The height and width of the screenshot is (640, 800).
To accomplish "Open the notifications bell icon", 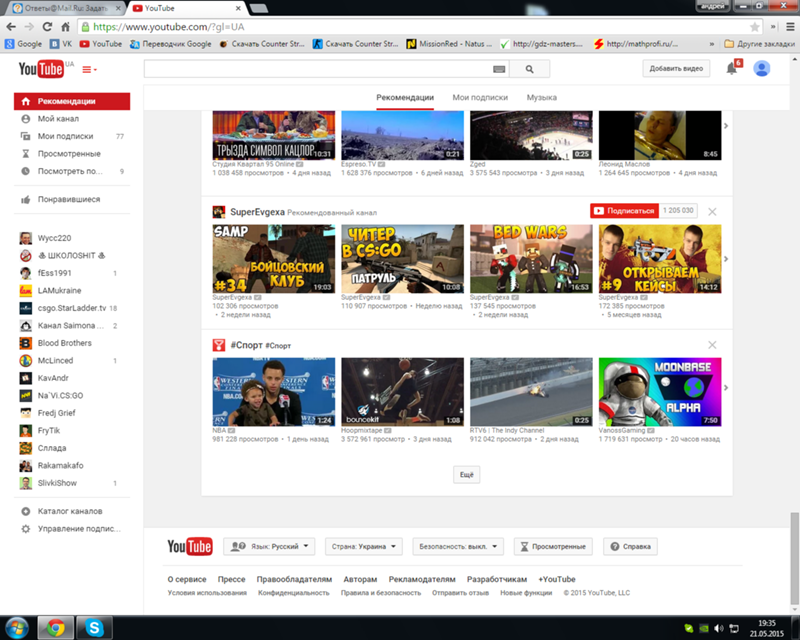I will [731, 69].
